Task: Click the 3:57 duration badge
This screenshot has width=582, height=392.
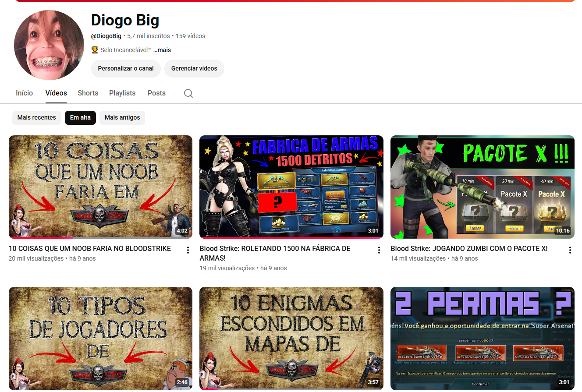Action: [x=373, y=382]
